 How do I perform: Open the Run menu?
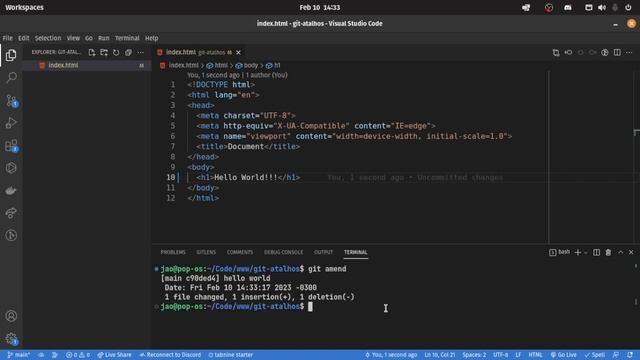tap(104, 38)
